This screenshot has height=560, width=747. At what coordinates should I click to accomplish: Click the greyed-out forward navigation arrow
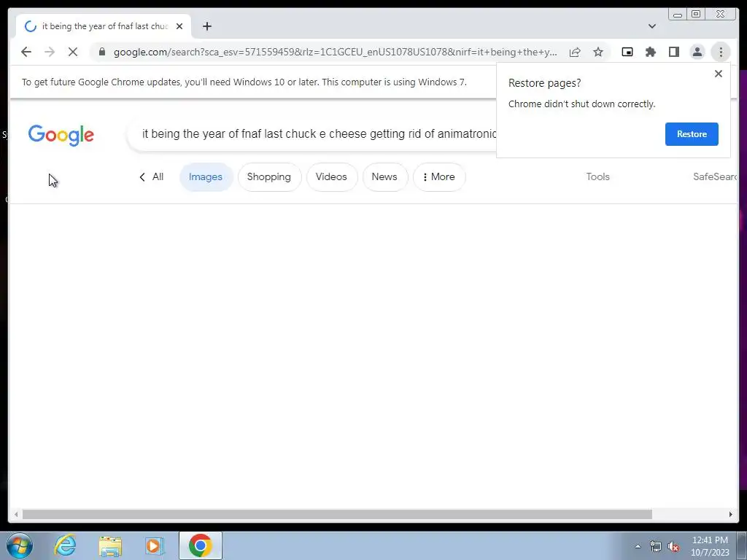click(50, 52)
